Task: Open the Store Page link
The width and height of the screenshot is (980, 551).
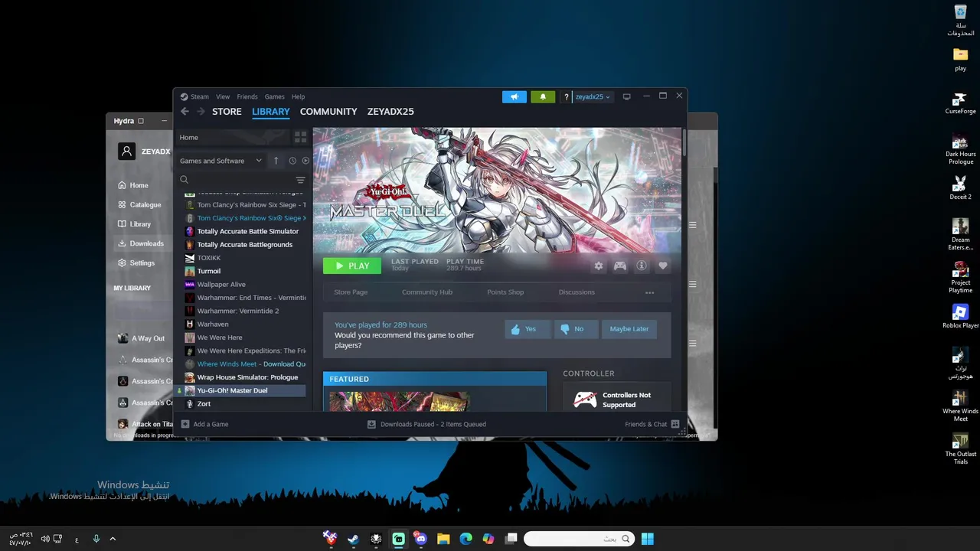Action: [351, 292]
